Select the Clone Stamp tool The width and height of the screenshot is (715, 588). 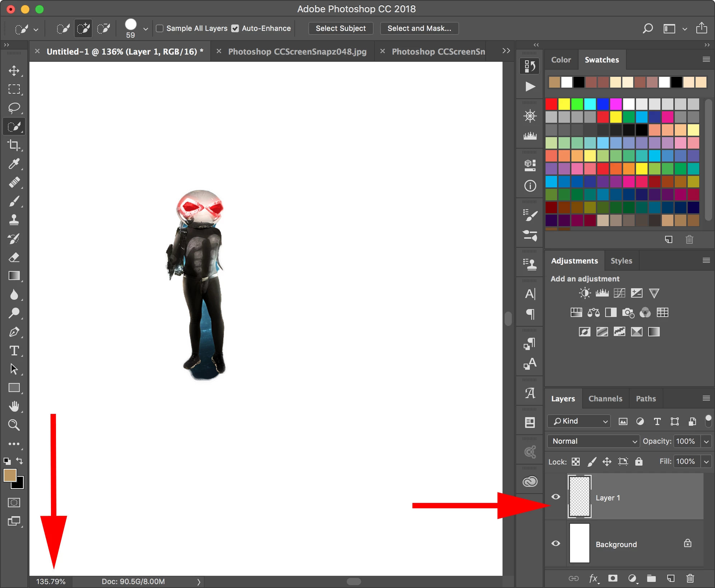coord(14,220)
